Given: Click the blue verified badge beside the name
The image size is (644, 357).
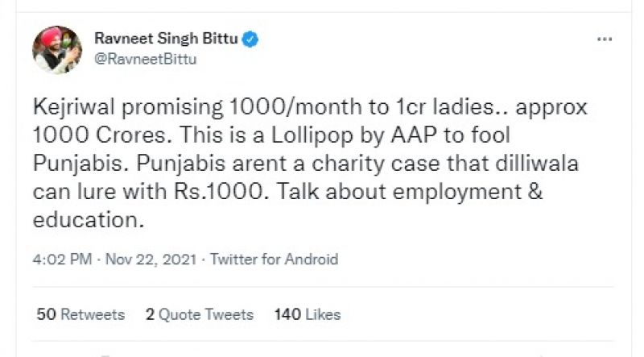Looking at the screenshot, I should tap(250, 38).
